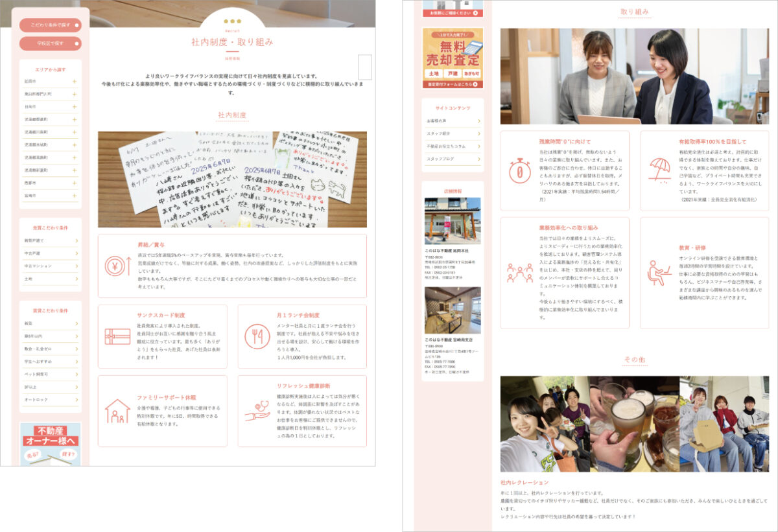
Task: Open the 不動産オーナー様へ banner
Action: (50, 444)
